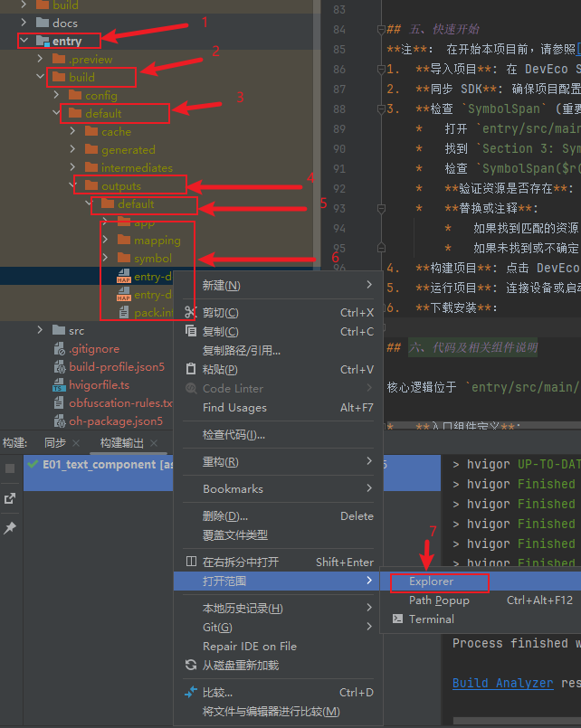Open the 重构(R) submenu
The width and height of the screenshot is (581, 728).
click(x=278, y=461)
